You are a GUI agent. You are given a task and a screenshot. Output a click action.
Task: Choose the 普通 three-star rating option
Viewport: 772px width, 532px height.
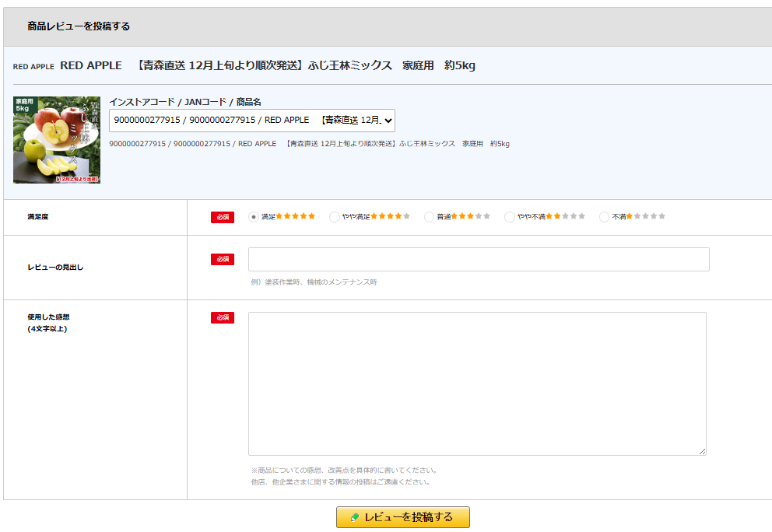coord(429,217)
